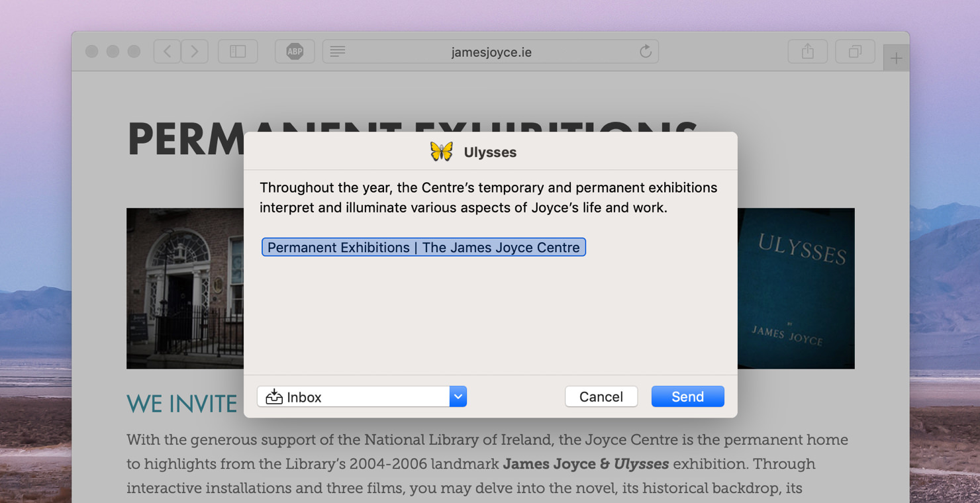The height and width of the screenshot is (503, 980).
Task: Go forward in Safari history
Action: 195,52
